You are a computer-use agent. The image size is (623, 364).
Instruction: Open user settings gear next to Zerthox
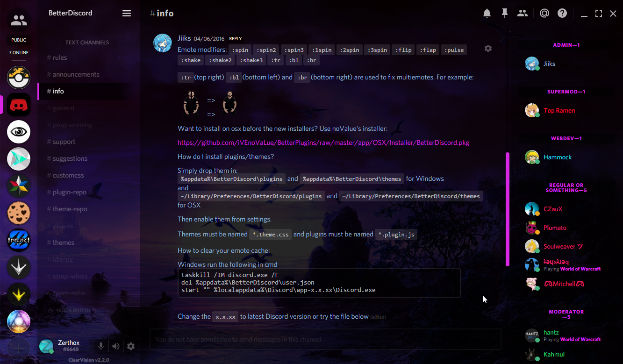coord(131,346)
